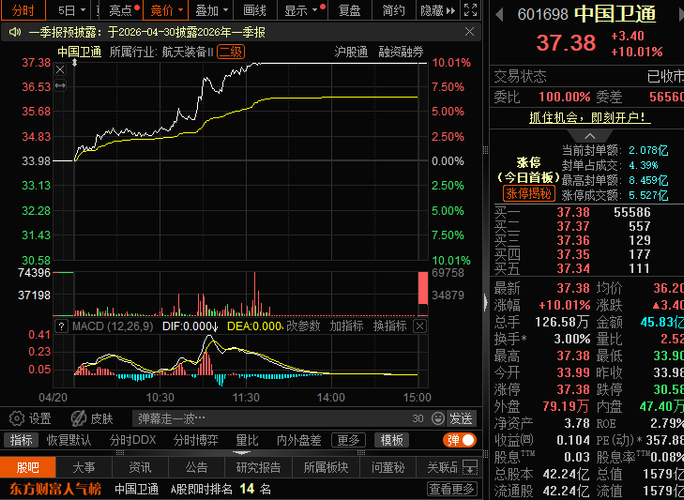Open the 抓住机会,即刻开户 link

point(590,117)
